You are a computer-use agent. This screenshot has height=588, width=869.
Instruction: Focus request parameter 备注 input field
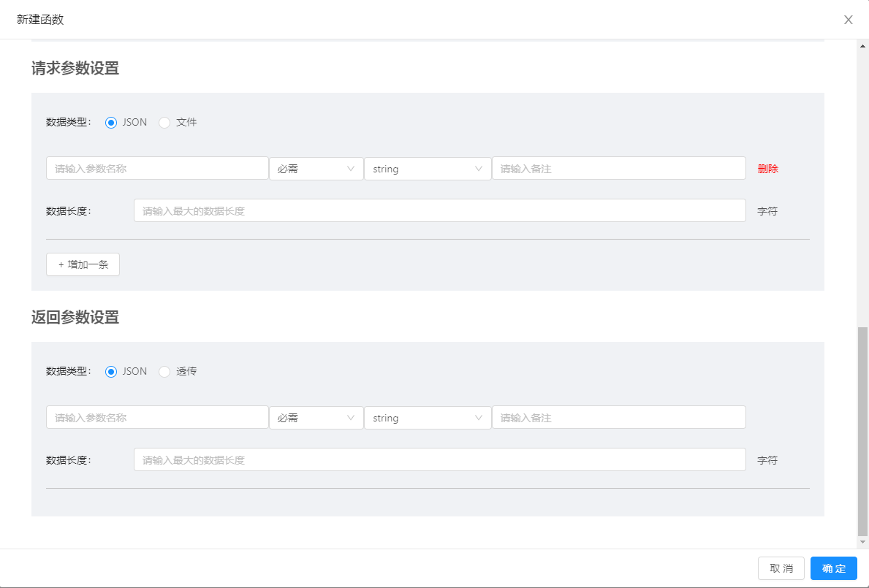[618, 168]
